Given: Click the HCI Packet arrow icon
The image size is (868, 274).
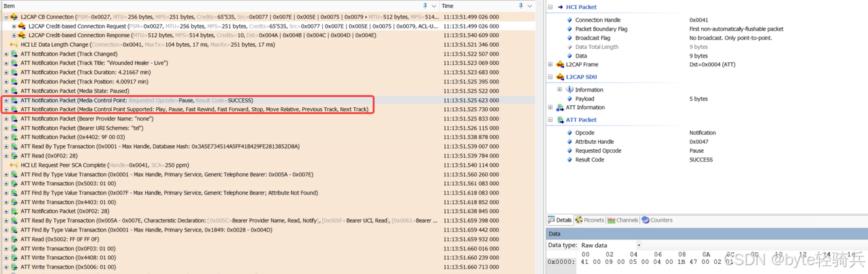Looking at the screenshot, I should click(x=560, y=7).
